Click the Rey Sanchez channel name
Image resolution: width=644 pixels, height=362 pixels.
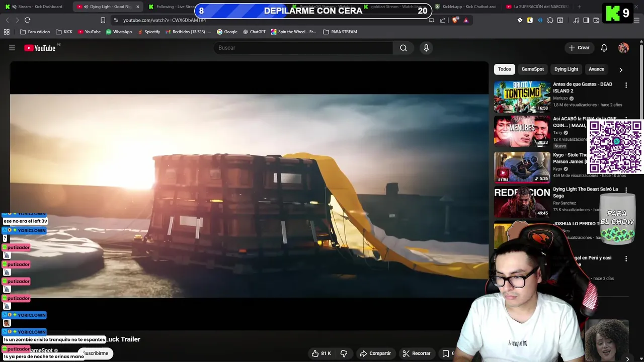pos(565,203)
